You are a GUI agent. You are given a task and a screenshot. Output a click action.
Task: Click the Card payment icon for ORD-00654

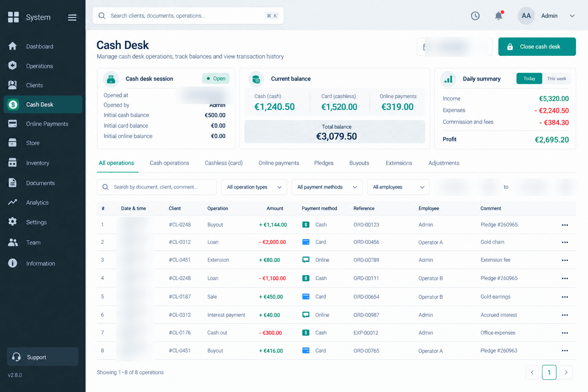(x=306, y=297)
